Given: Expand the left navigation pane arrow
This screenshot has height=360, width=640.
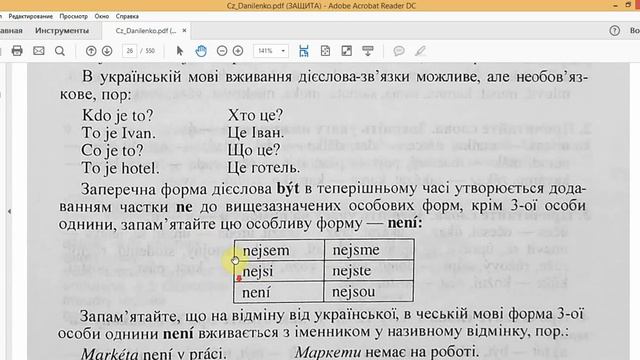Looking at the screenshot, I should click(x=9, y=211).
